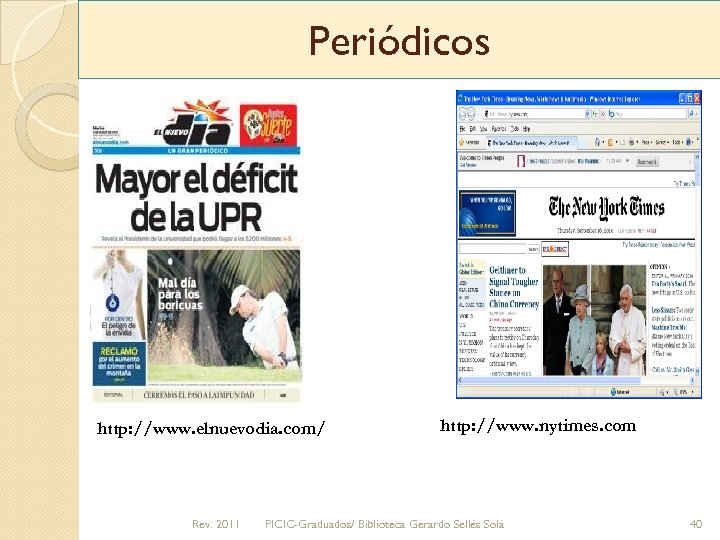720x540 pixels.
Task: Click the Forward arrow in the Internet Explorer window
Action: [x=471, y=113]
